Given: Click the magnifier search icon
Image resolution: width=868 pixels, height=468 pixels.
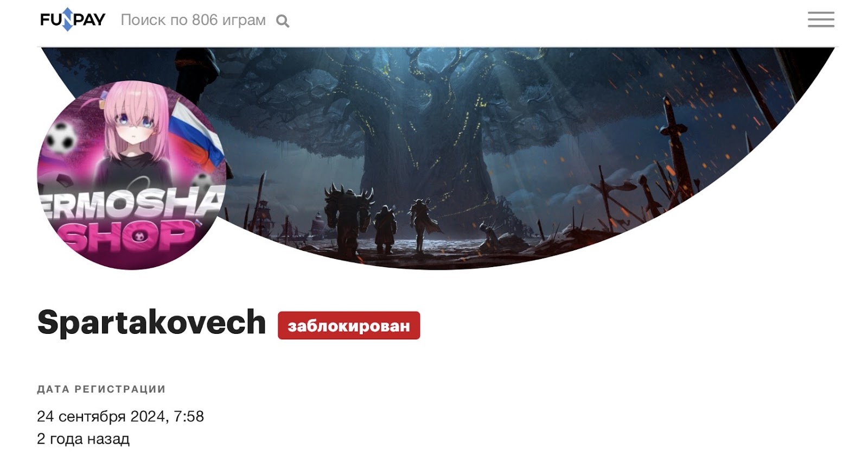Looking at the screenshot, I should (x=283, y=21).
